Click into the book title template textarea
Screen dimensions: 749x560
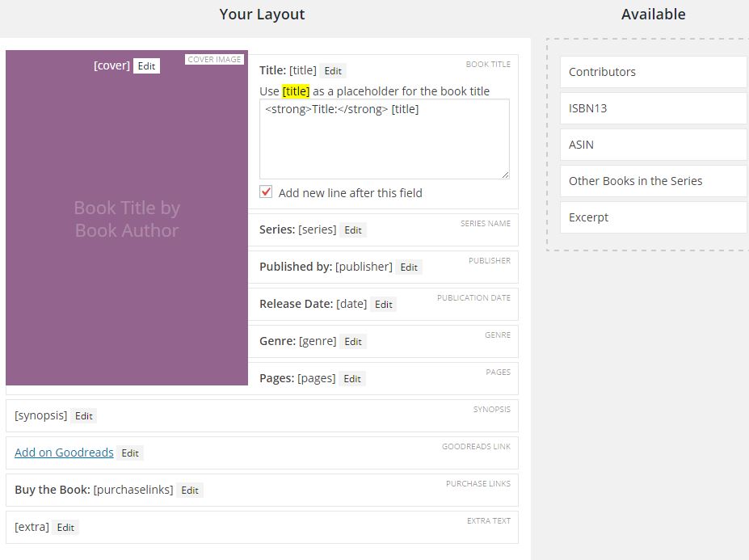(385, 139)
